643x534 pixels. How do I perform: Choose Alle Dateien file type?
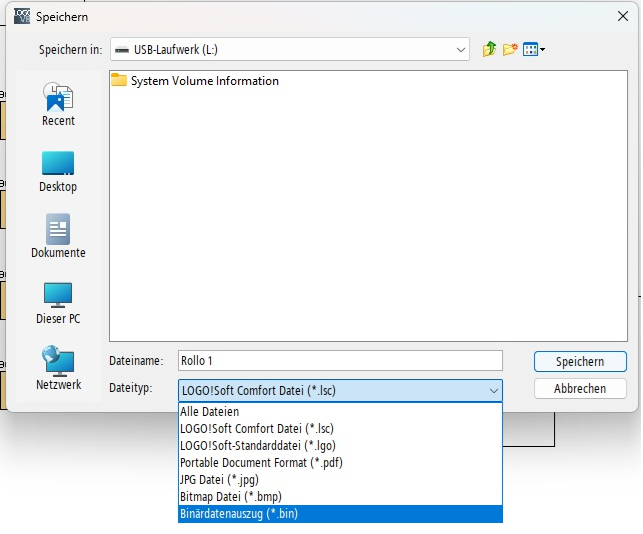click(340, 411)
